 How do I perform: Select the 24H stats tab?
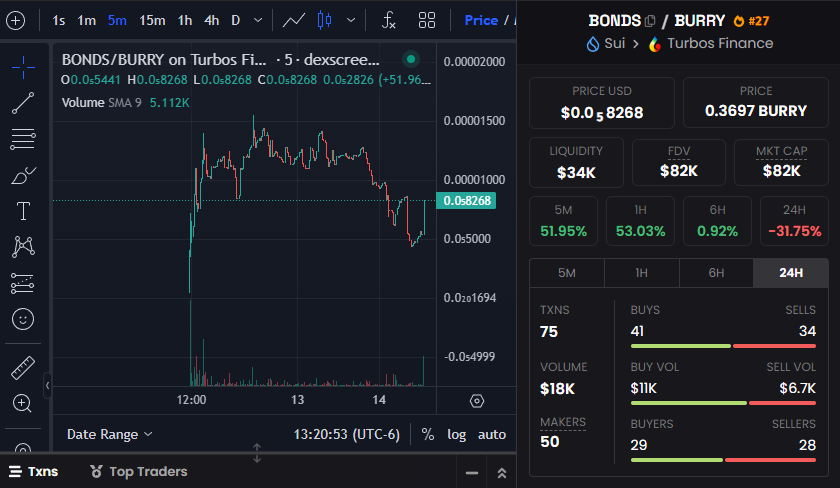click(x=791, y=273)
